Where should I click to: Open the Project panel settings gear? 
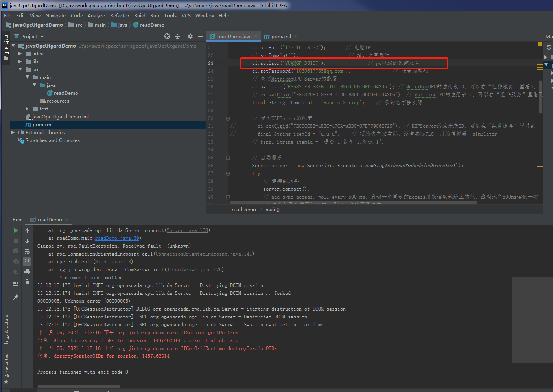click(x=190, y=36)
